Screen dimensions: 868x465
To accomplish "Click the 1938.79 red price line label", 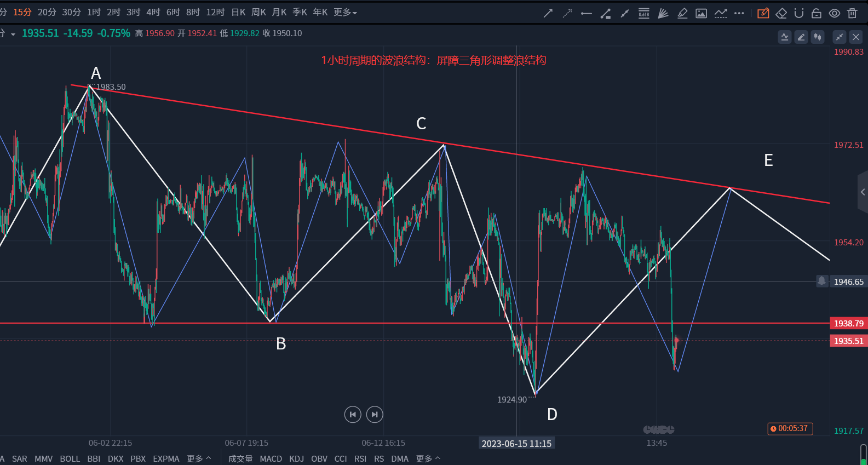I will (x=849, y=323).
